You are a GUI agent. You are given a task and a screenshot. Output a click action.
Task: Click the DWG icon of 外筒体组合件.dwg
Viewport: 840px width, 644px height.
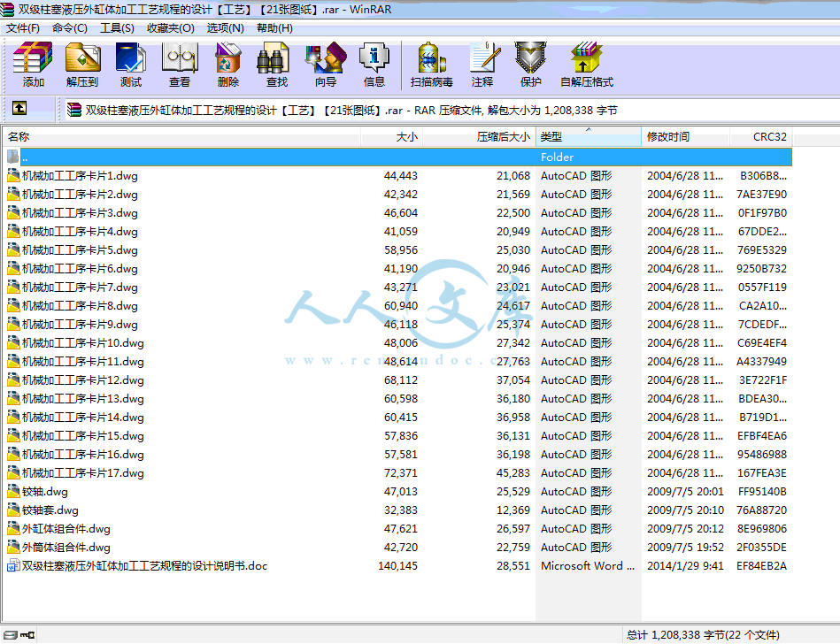(x=13, y=547)
